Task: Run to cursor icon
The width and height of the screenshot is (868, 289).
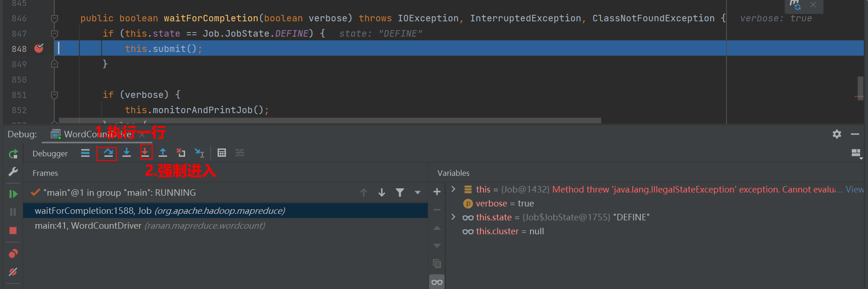Action: point(199,153)
